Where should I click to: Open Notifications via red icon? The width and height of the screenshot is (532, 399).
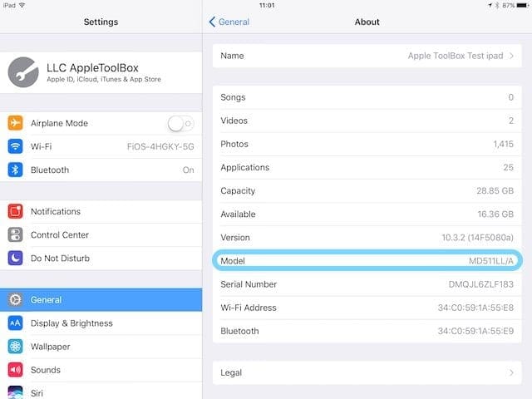[x=15, y=212]
